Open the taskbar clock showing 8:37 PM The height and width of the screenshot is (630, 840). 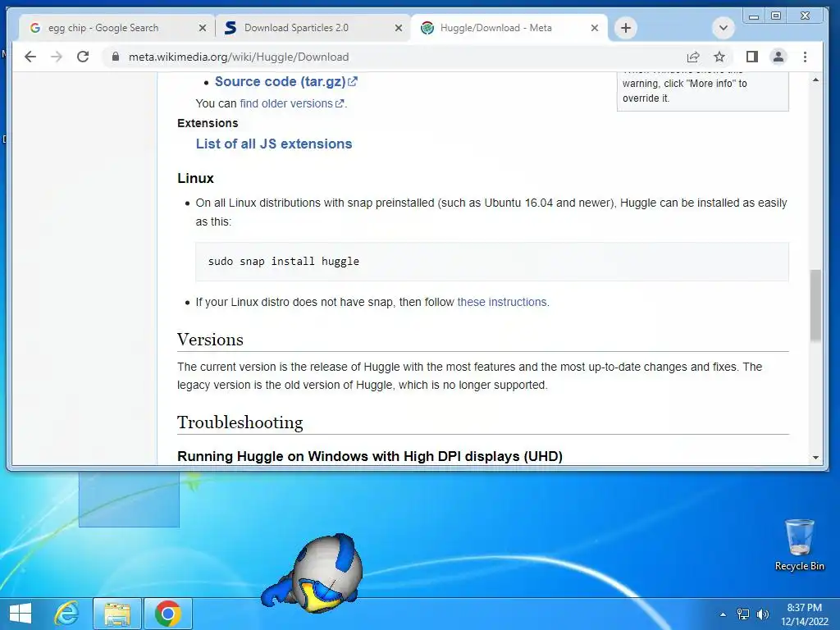[804, 614]
